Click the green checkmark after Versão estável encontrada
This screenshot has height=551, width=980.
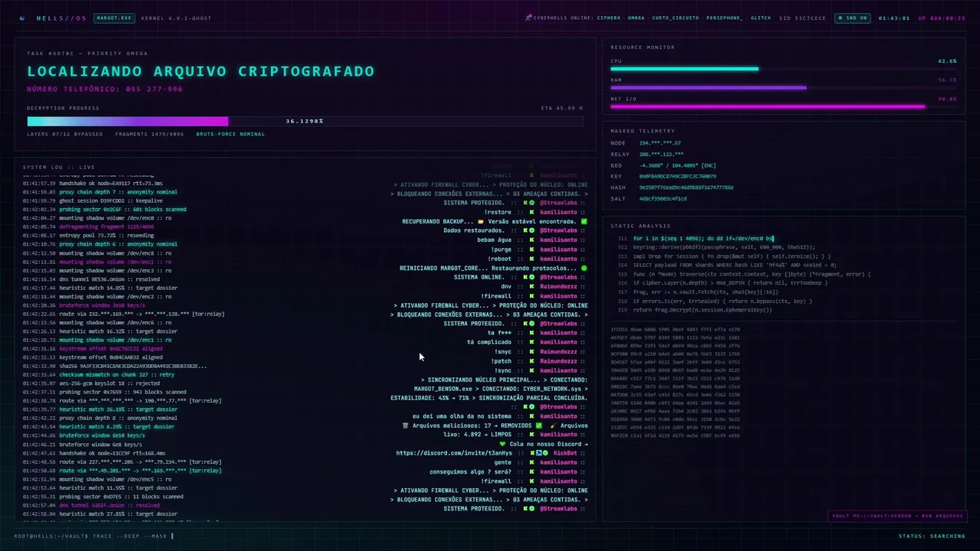pyautogui.click(x=584, y=221)
